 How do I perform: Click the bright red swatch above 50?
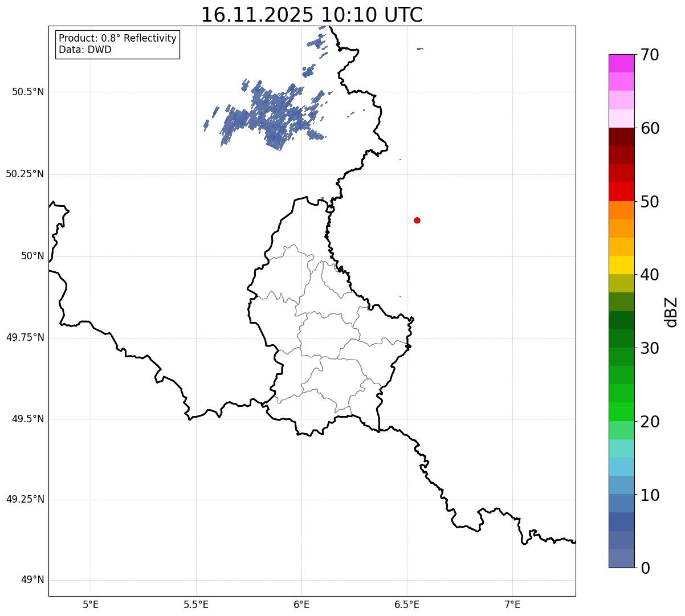click(621, 191)
